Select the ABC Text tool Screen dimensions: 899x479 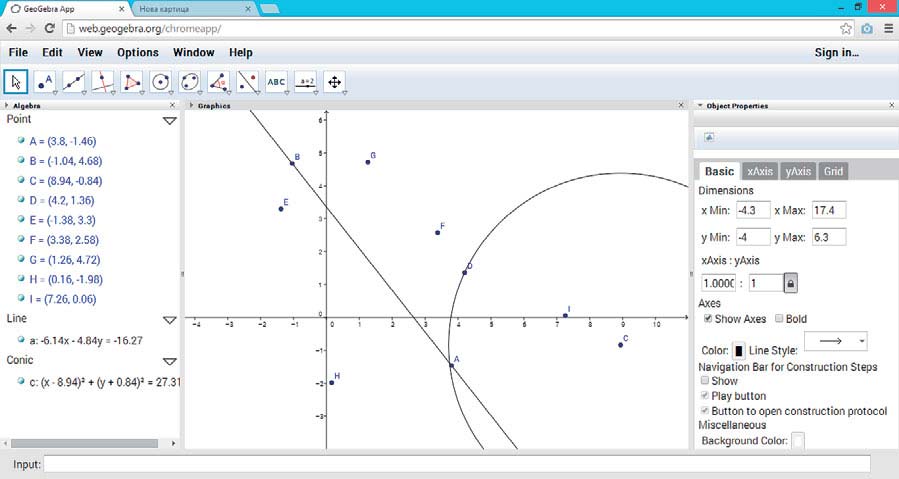276,82
